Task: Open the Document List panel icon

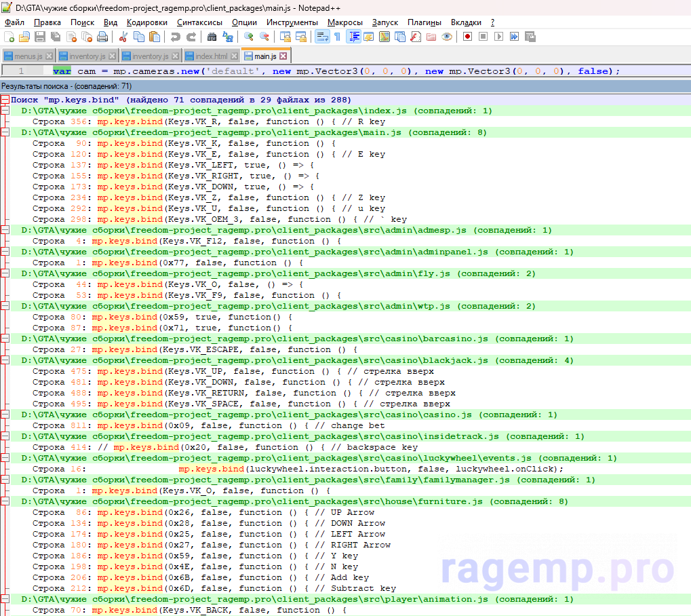Action: (x=400, y=37)
